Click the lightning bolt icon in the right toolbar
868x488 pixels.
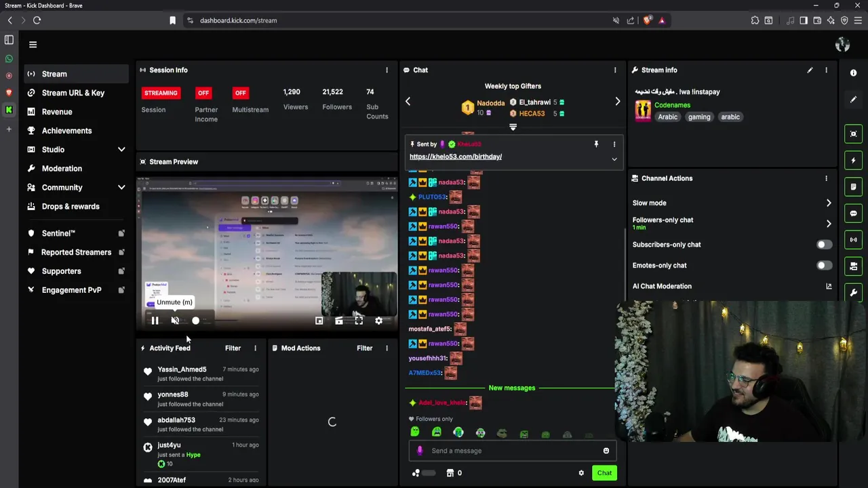[x=853, y=161]
